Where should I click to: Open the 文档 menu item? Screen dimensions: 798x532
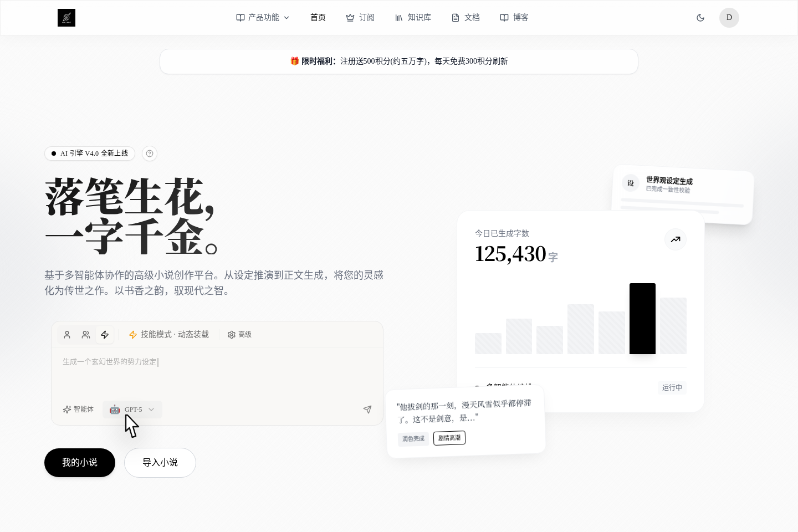point(465,17)
